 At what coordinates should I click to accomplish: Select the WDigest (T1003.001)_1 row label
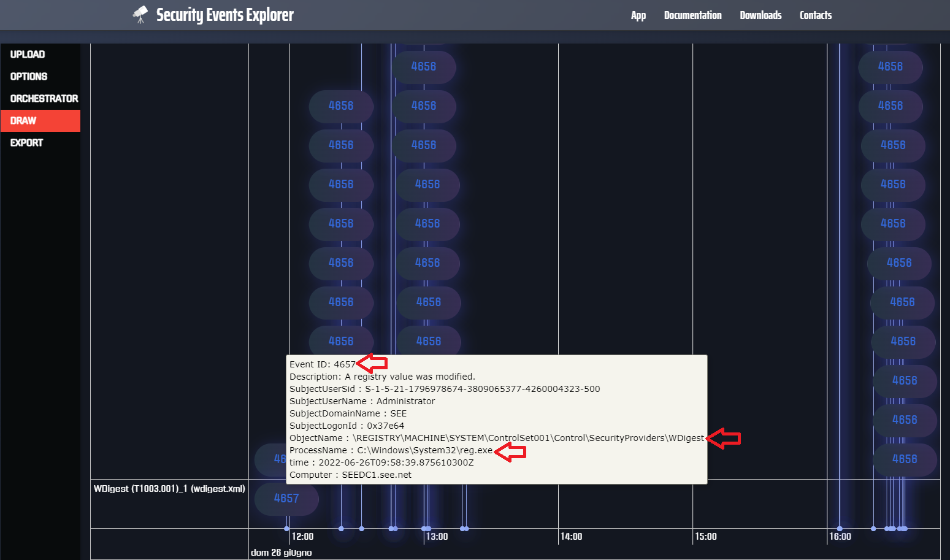tap(169, 489)
